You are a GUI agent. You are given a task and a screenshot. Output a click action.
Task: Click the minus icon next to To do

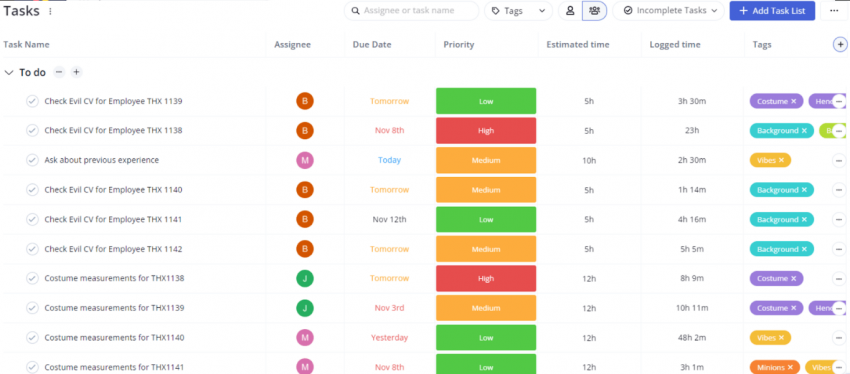(x=59, y=72)
